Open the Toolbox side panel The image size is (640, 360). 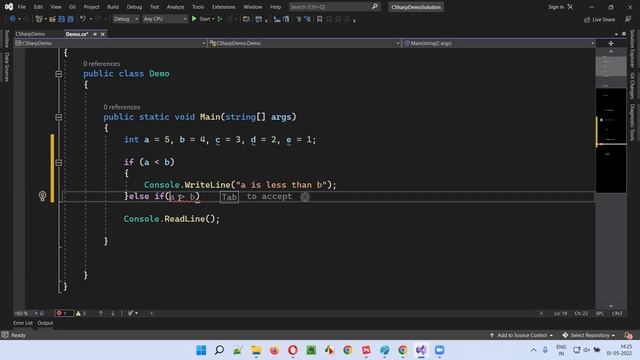7,39
